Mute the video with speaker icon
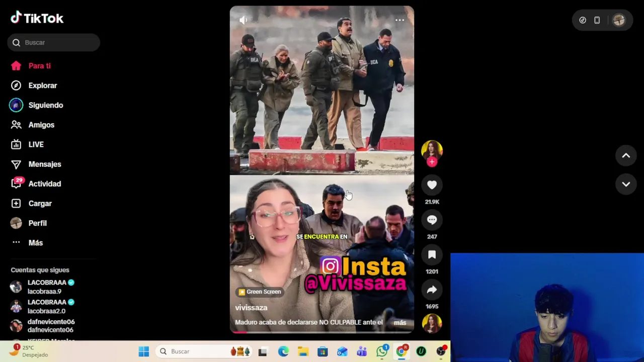This screenshot has height=362, width=644. coord(243,20)
